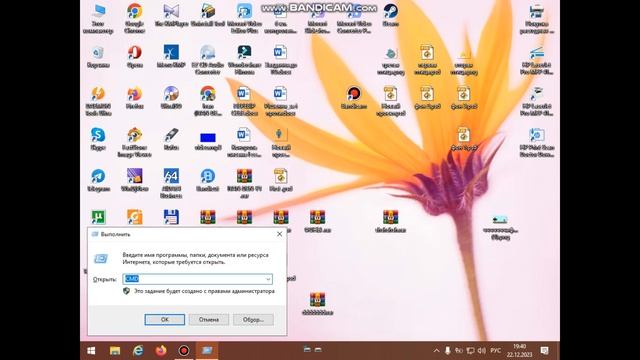Open the green uTorrent shortcut

click(98, 217)
